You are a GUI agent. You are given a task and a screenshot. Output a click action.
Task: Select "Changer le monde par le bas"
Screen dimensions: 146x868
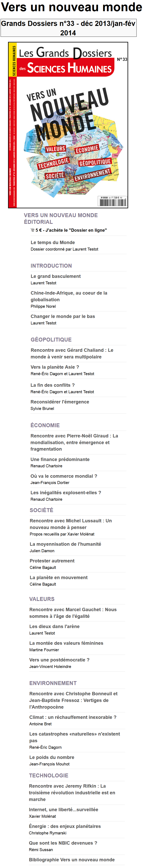tap(63, 316)
